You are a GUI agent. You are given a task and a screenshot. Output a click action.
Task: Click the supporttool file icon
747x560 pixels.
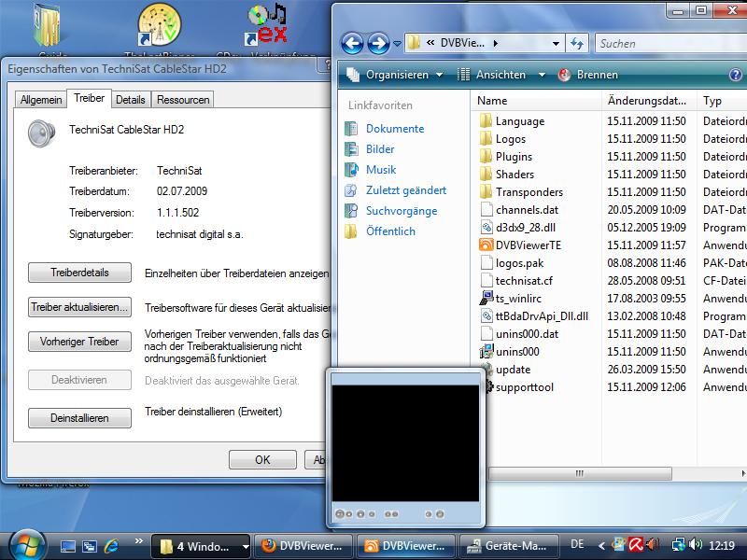486,386
